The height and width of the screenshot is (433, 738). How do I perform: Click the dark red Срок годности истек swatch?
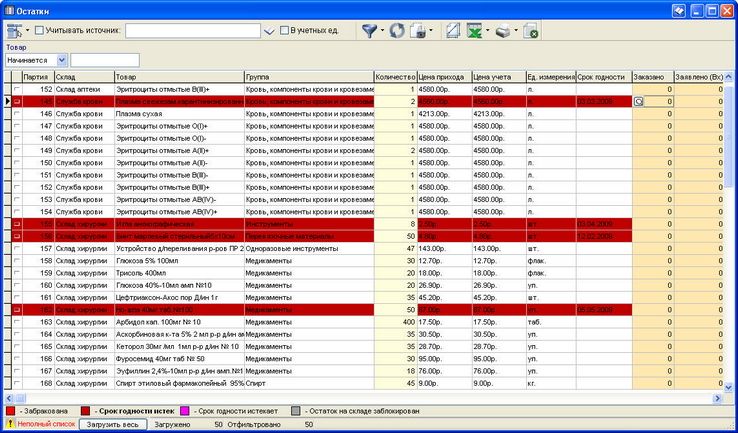coord(85,411)
